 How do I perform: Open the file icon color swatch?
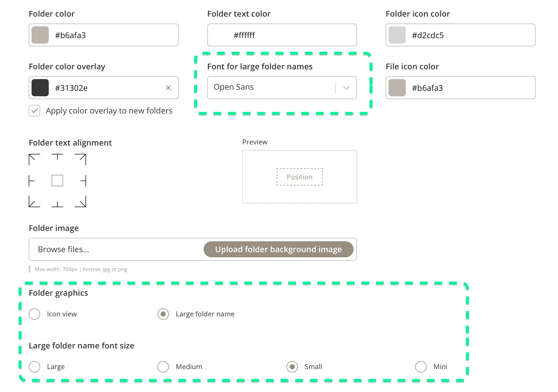pyautogui.click(x=397, y=88)
